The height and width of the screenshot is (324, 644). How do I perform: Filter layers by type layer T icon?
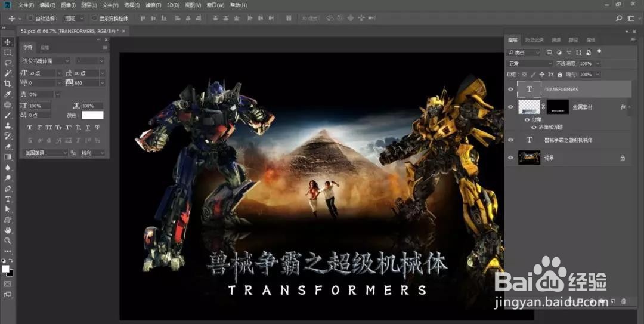click(569, 53)
